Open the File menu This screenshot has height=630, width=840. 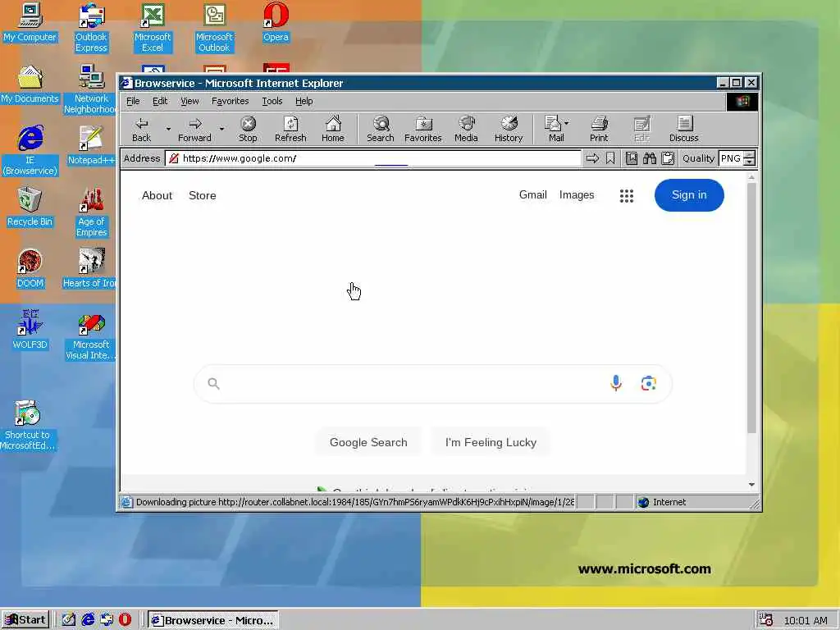133,101
